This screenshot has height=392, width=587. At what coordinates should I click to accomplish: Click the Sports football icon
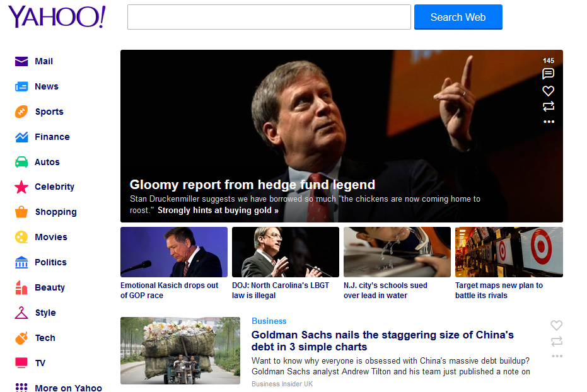coord(21,112)
